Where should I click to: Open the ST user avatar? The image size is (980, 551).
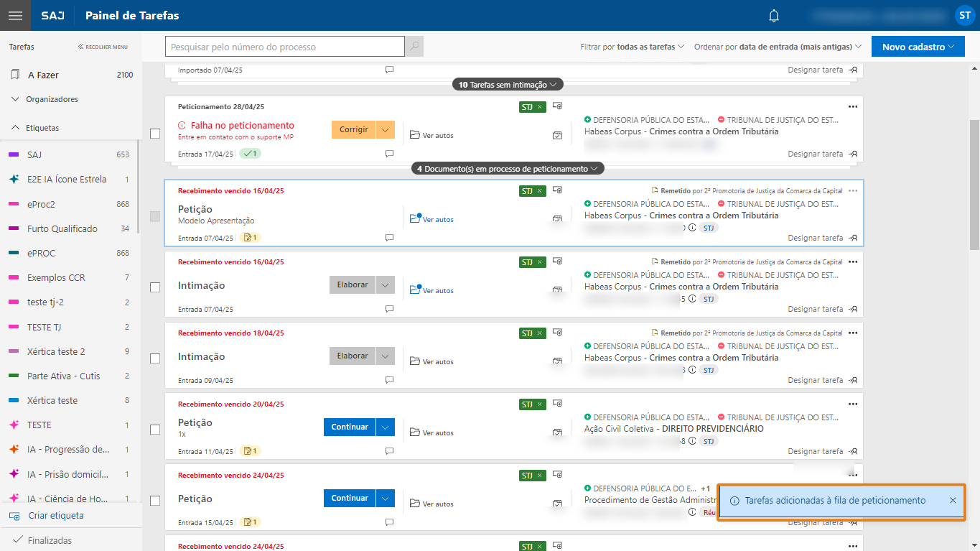[x=964, y=15]
